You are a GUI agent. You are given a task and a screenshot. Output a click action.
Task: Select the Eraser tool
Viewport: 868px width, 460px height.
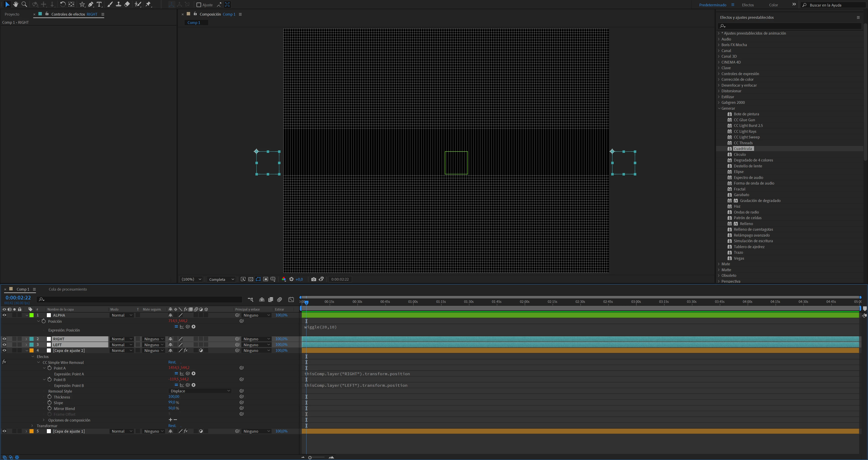tap(127, 4)
